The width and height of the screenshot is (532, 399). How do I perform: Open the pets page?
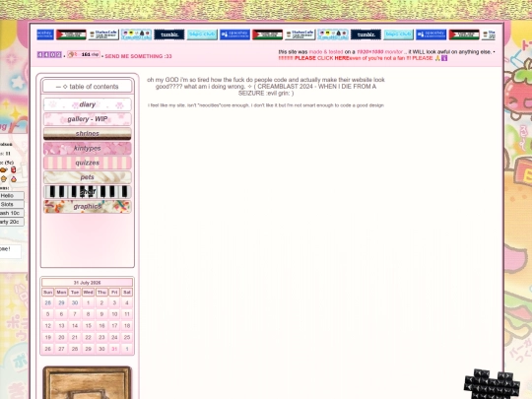pyautogui.click(x=88, y=177)
